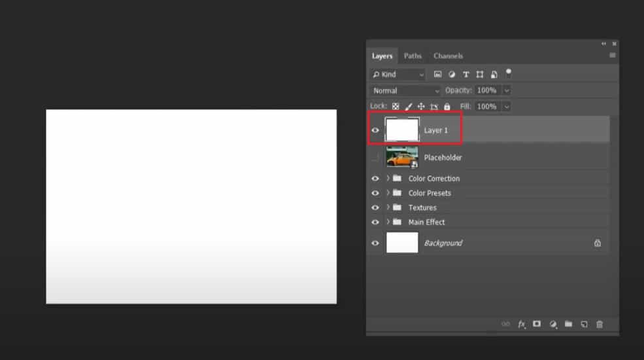Hide the Main Effect group
The image size is (644, 360).
[x=375, y=223]
